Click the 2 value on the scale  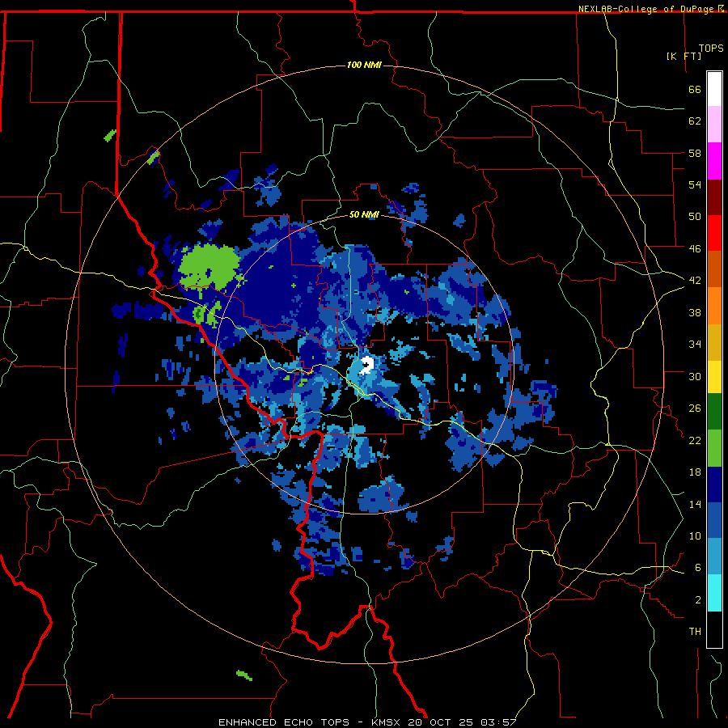[697, 599]
